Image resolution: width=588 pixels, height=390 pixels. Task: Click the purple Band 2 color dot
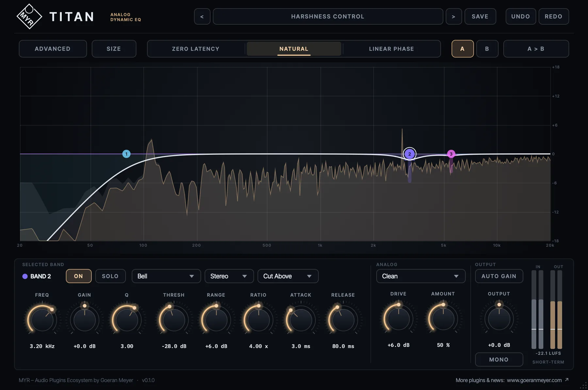[x=25, y=276]
